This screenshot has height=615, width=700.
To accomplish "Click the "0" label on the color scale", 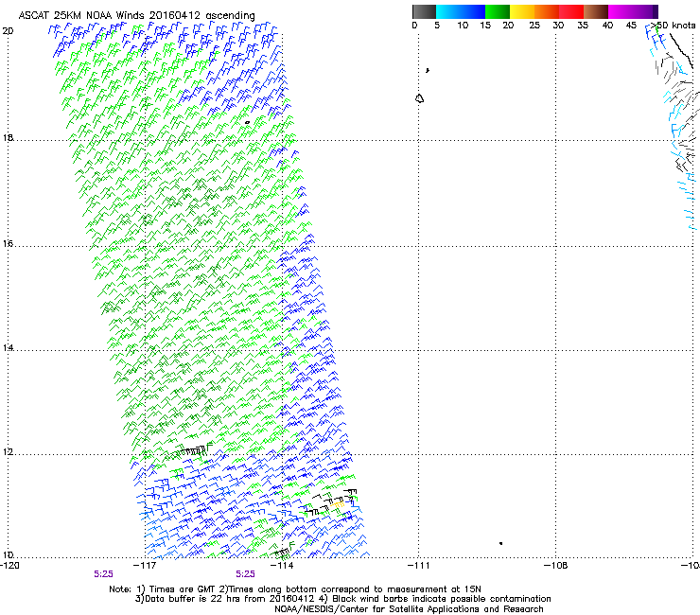I will [x=414, y=26].
